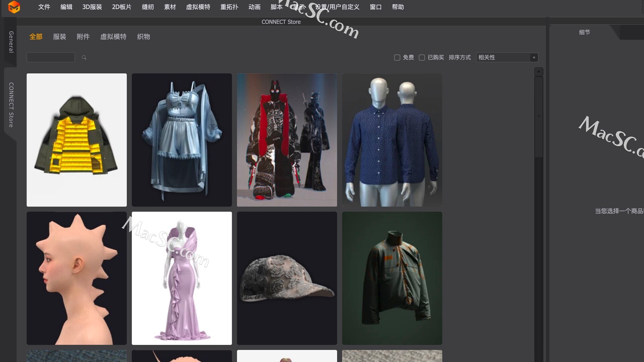
Task: Open the 编辑 menu
Action: click(66, 7)
